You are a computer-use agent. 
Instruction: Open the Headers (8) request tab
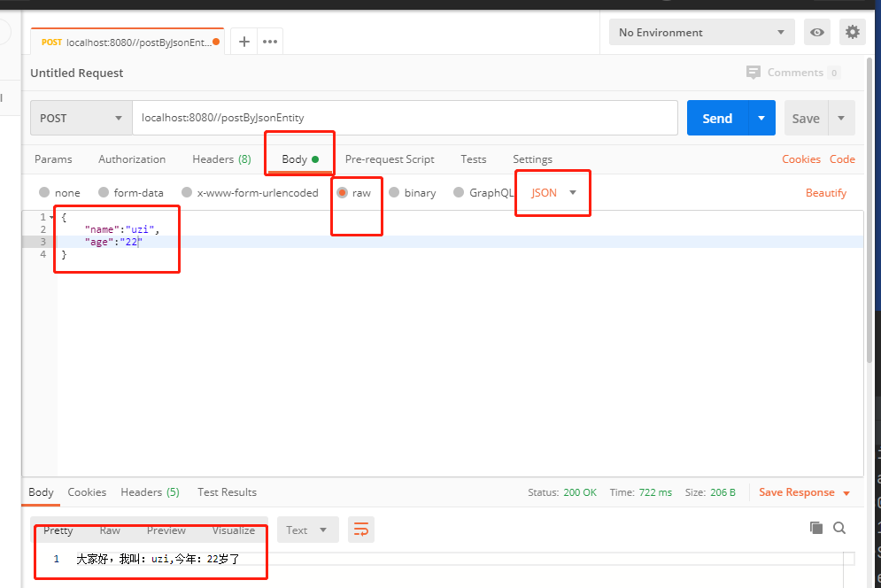221,159
